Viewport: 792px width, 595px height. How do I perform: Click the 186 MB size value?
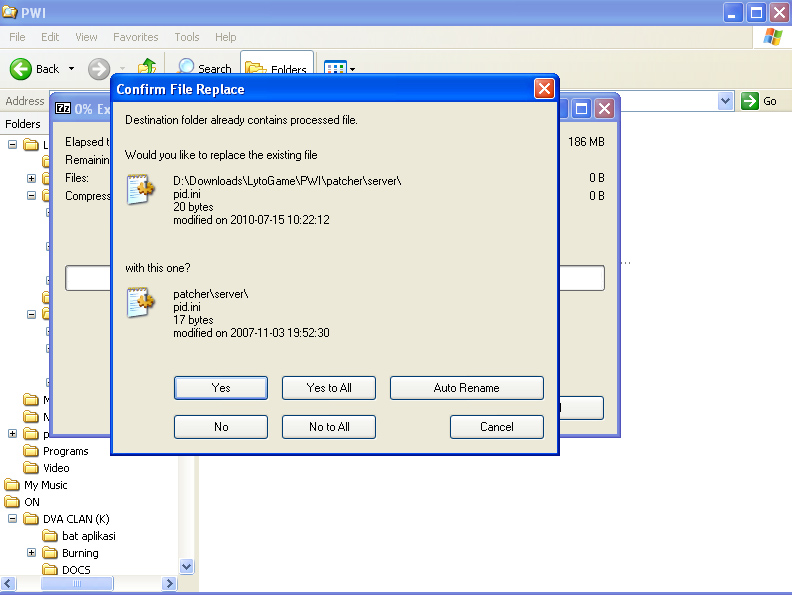point(586,142)
